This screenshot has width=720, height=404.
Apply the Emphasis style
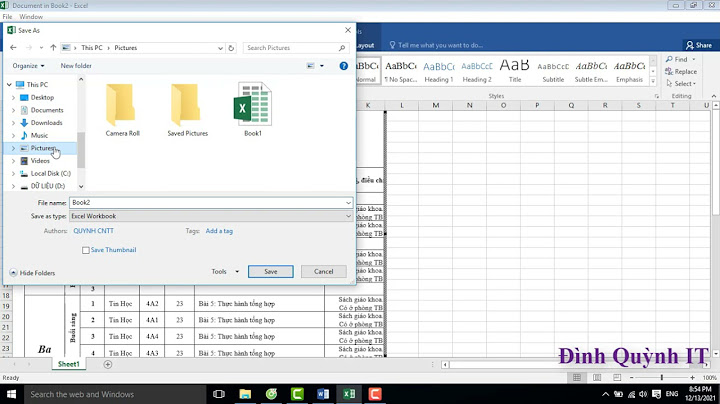click(x=629, y=72)
